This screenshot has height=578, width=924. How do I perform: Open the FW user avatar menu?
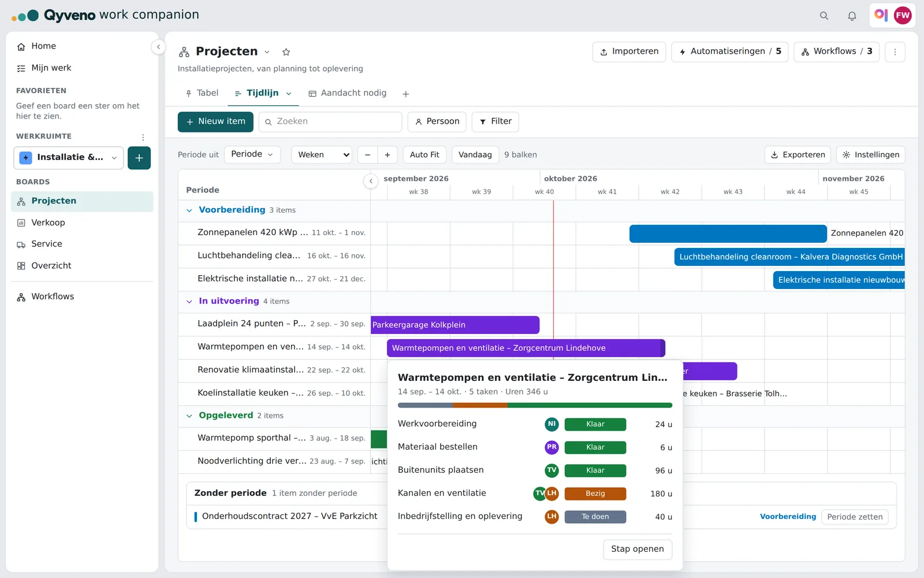903,16
